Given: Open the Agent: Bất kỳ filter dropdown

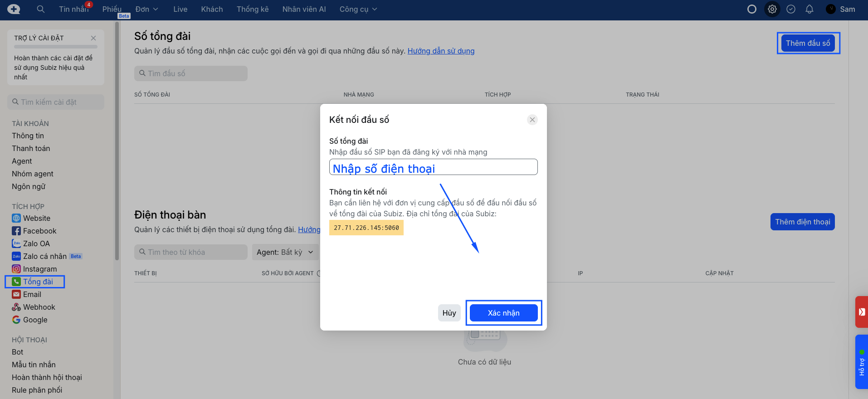Looking at the screenshot, I should [285, 252].
